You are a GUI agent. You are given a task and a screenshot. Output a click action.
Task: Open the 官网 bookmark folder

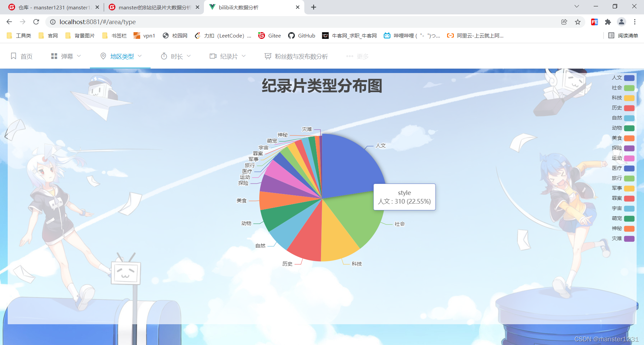click(x=48, y=36)
